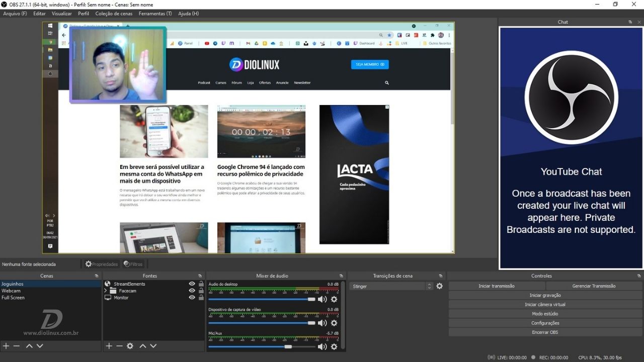The height and width of the screenshot is (362, 644).
Task: Hide the Monitor source
Action: [192, 298]
